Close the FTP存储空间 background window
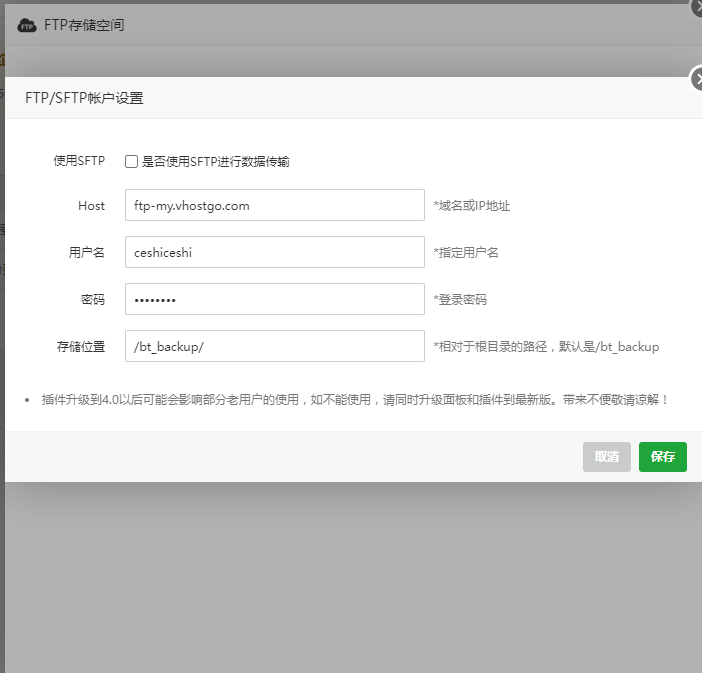 (697, 4)
